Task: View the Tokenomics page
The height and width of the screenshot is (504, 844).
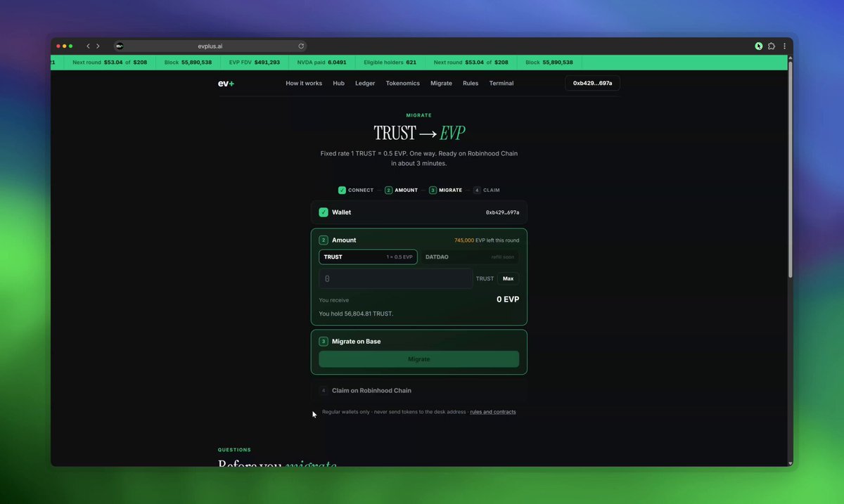Action: pos(403,84)
